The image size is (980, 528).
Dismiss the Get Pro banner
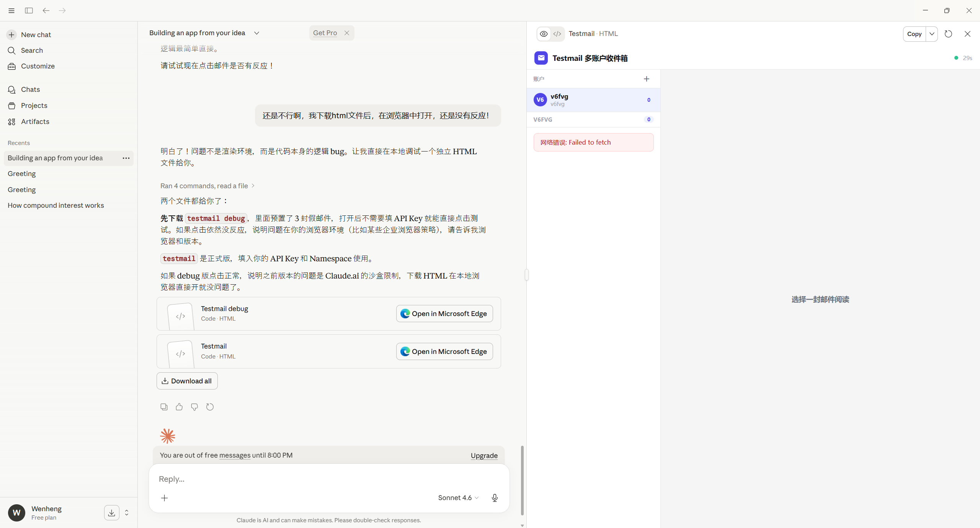[x=347, y=33]
